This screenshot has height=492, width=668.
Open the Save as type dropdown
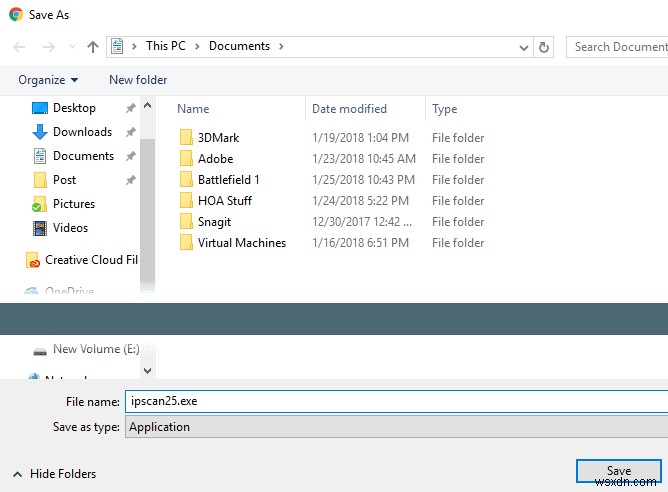395,427
